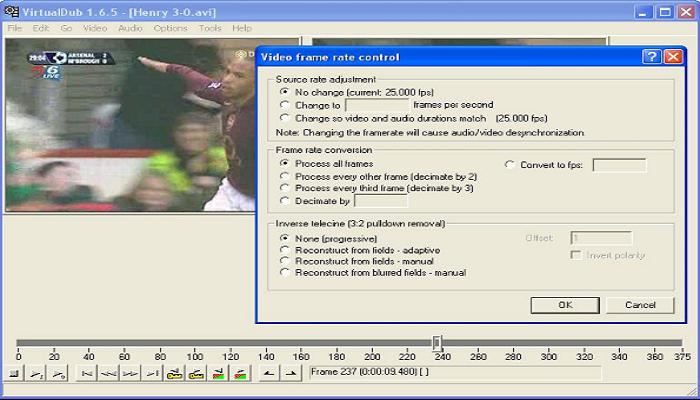Set the selection start mark-in
This screenshot has height=400, width=700.
269,373
